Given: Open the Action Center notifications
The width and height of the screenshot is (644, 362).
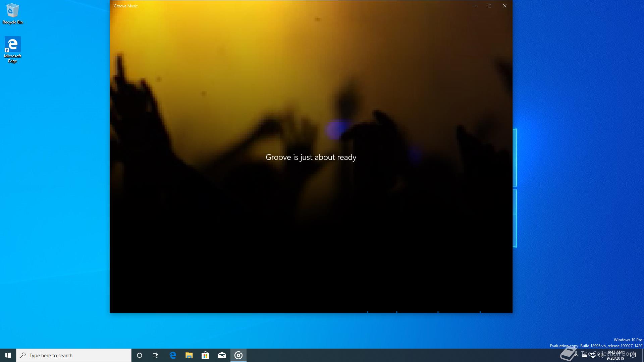Looking at the screenshot, I should coord(633,355).
